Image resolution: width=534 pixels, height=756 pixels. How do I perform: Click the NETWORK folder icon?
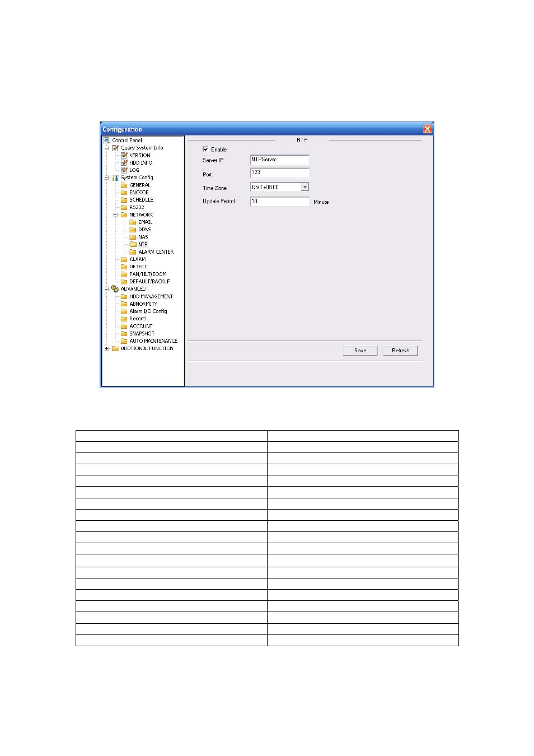click(124, 214)
